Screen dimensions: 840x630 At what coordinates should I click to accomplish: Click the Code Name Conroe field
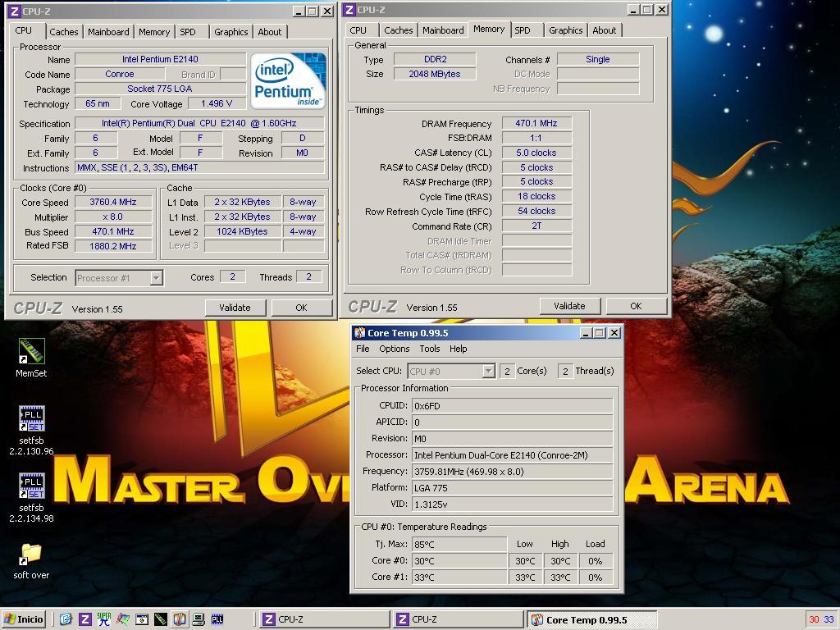tap(120, 74)
